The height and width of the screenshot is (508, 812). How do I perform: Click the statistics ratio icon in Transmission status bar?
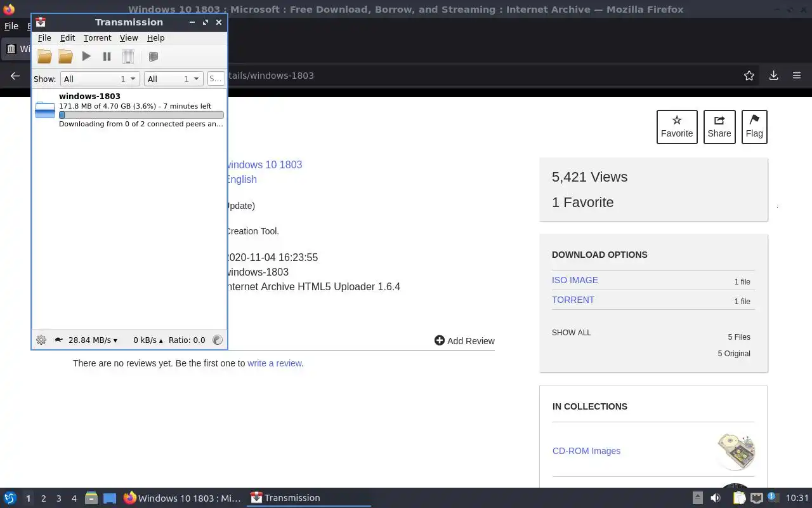tap(218, 340)
